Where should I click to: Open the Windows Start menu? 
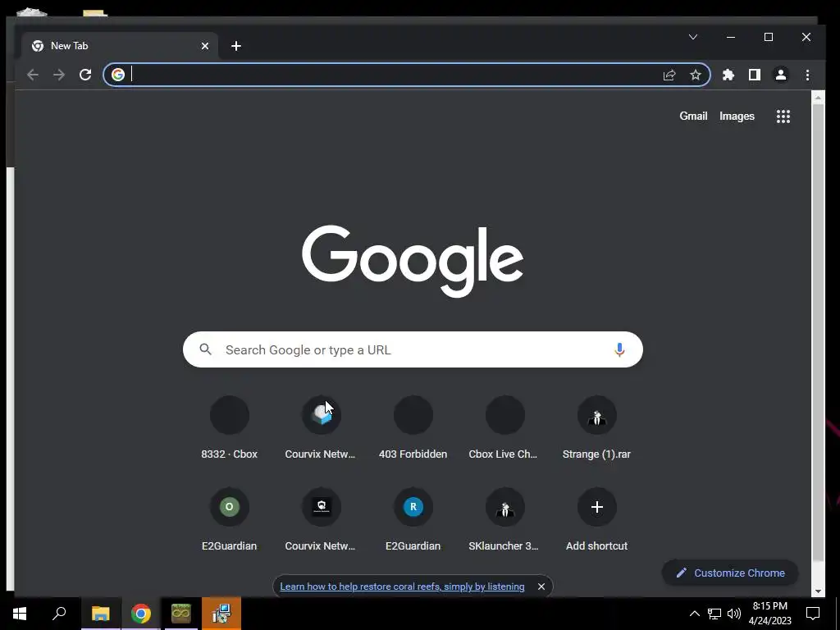[20, 614]
